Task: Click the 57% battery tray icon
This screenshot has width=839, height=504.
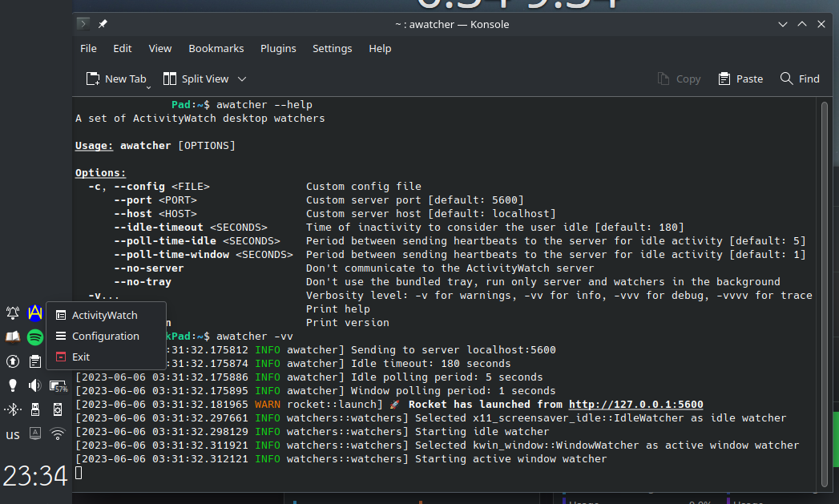Action: pyautogui.click(x=58, y=385)
